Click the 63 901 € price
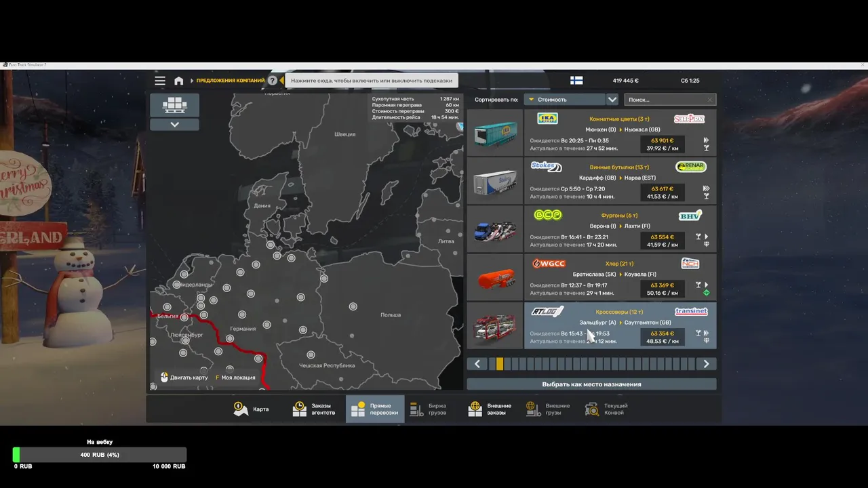868x488 pixels. (x=662, y=140)
